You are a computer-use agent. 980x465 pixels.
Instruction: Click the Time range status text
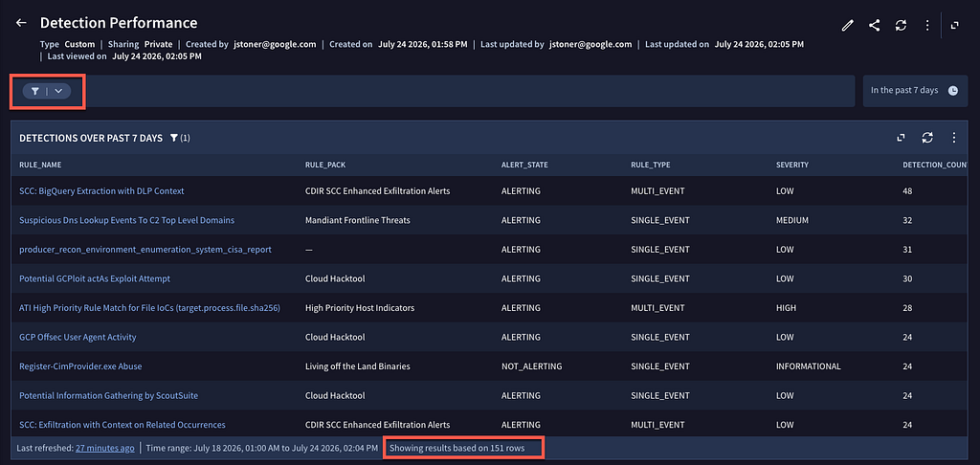pos(262,448)
